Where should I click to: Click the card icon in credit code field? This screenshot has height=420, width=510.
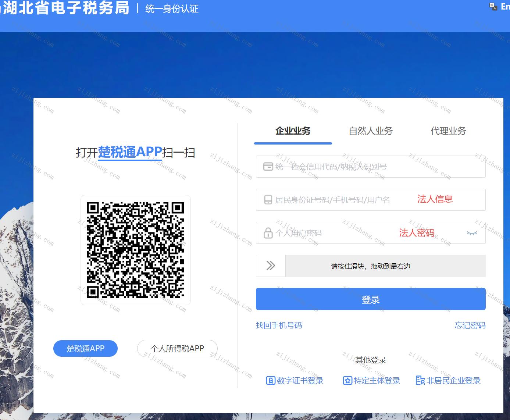tap(268, 167)
